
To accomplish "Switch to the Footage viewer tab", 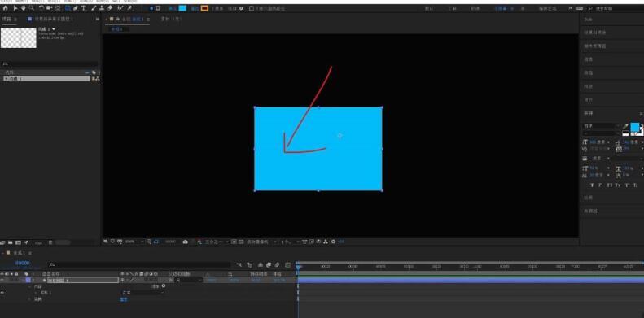I will coord(171,19).
